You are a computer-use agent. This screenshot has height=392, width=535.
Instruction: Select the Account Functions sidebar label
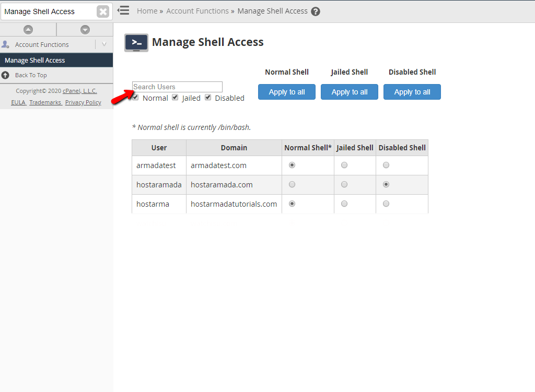[42, 45]
